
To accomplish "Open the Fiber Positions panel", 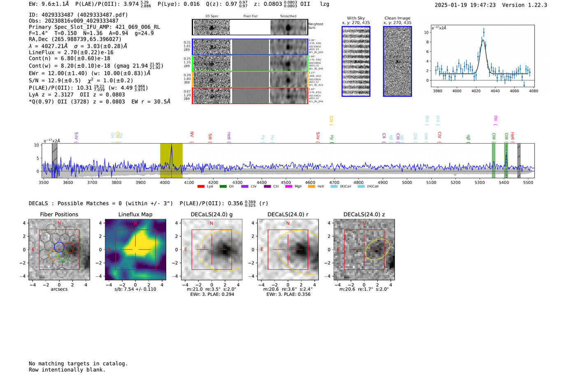I will 59,250.
